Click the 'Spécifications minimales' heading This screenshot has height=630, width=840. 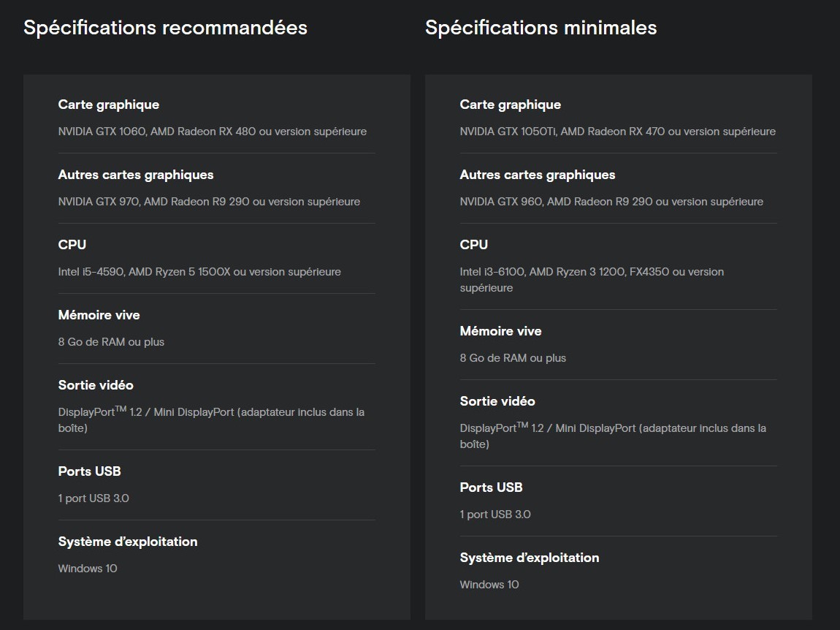pos(541,28)
